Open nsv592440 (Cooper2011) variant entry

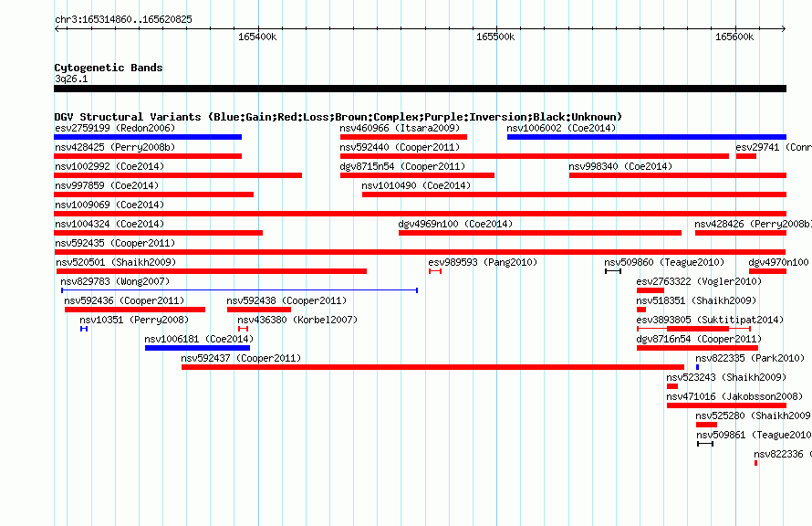(400, 147)
